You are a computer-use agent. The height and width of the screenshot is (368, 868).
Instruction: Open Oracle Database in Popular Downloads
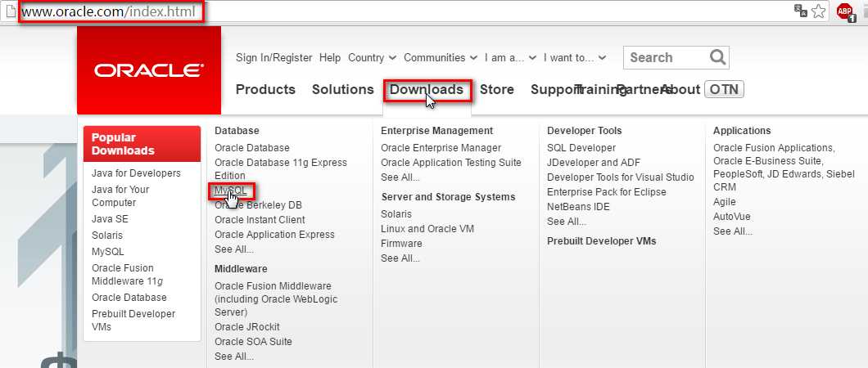(x=129, y=298)
